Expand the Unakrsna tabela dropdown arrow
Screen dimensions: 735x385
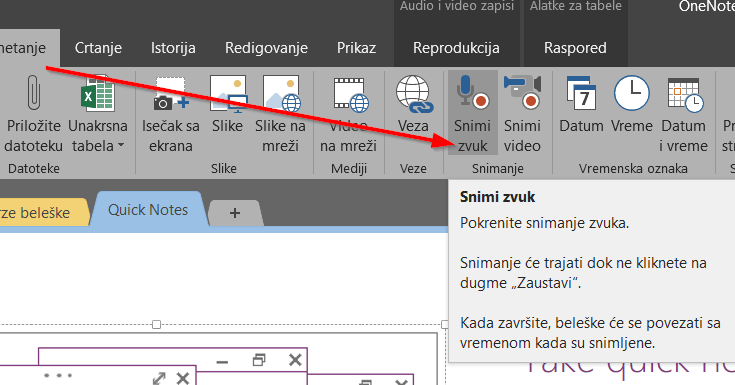coord(121,145)
